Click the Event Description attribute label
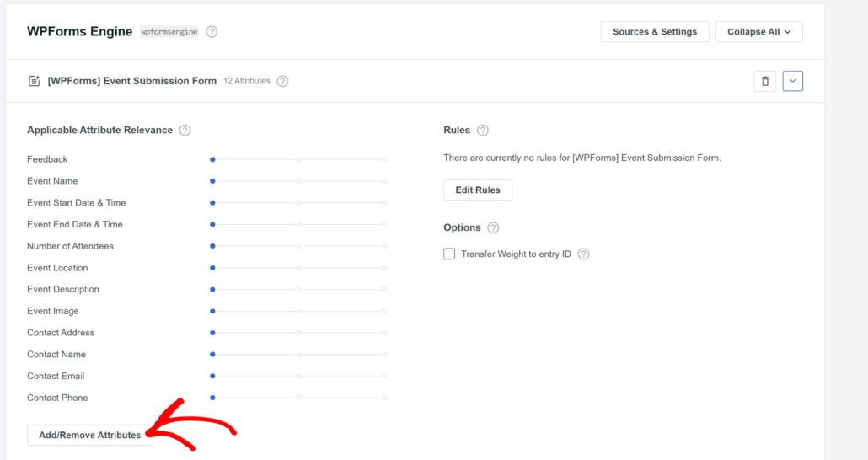 point(63,290)
